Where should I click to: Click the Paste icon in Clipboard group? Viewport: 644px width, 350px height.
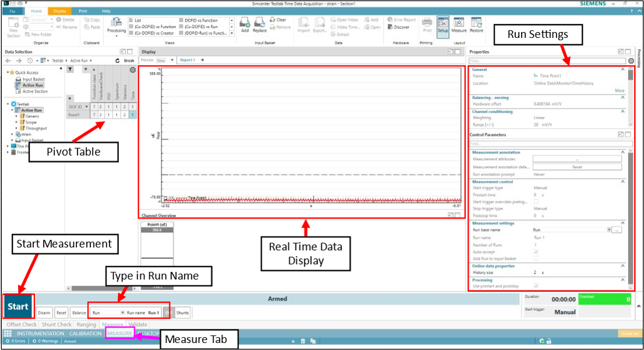(87, 27)
